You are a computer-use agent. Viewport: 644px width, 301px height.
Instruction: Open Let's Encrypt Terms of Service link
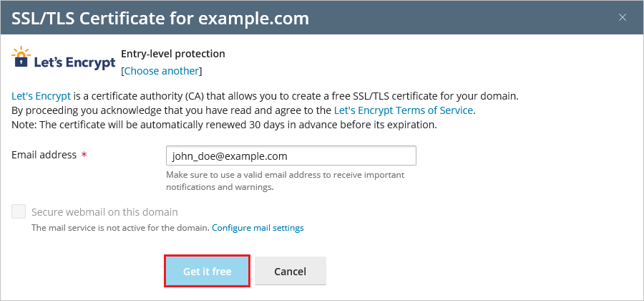[x=404, y=110]
